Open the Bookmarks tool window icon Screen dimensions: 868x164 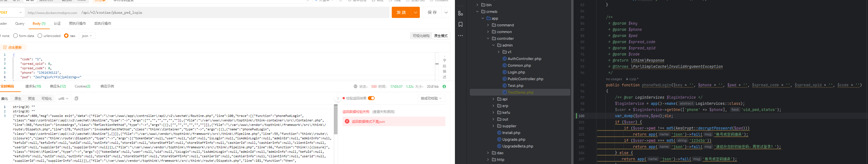460,25
